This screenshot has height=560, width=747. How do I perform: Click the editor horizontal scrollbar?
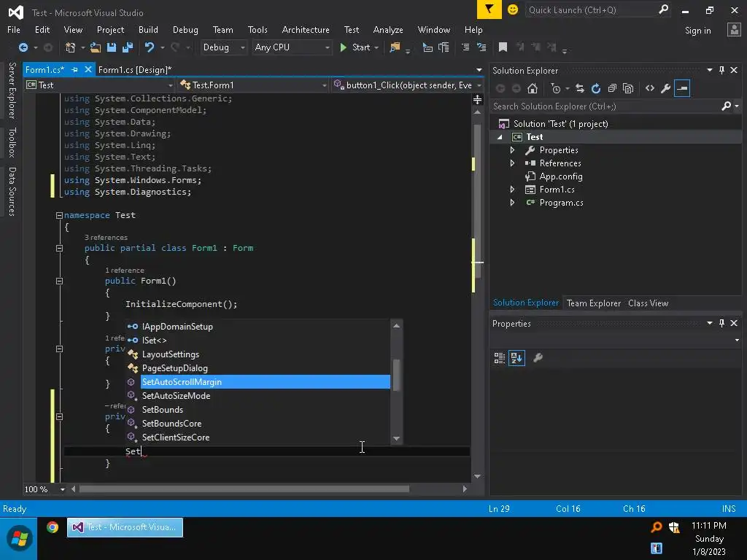tap(244, 489)
